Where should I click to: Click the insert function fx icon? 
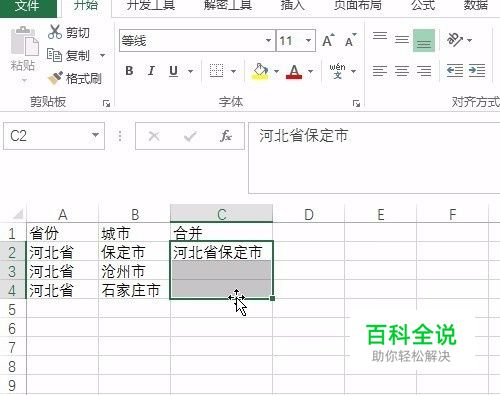tap(226, 136)
